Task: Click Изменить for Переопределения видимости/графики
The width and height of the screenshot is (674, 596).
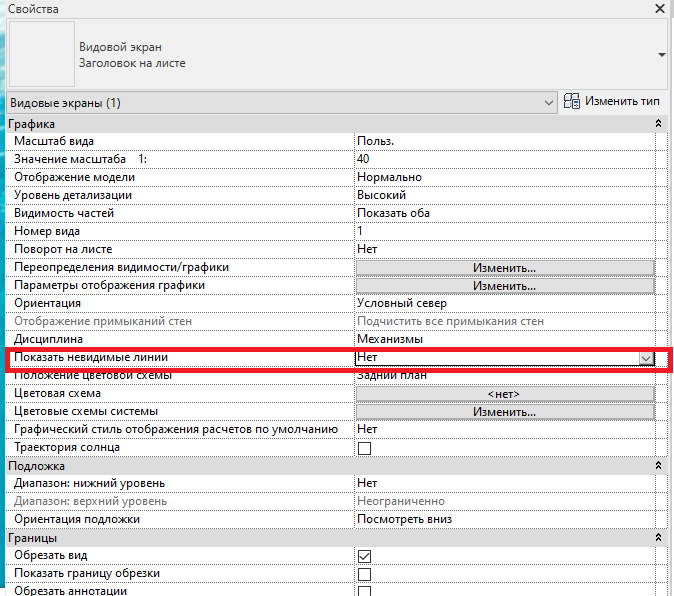Action: [x=505, y=268]
